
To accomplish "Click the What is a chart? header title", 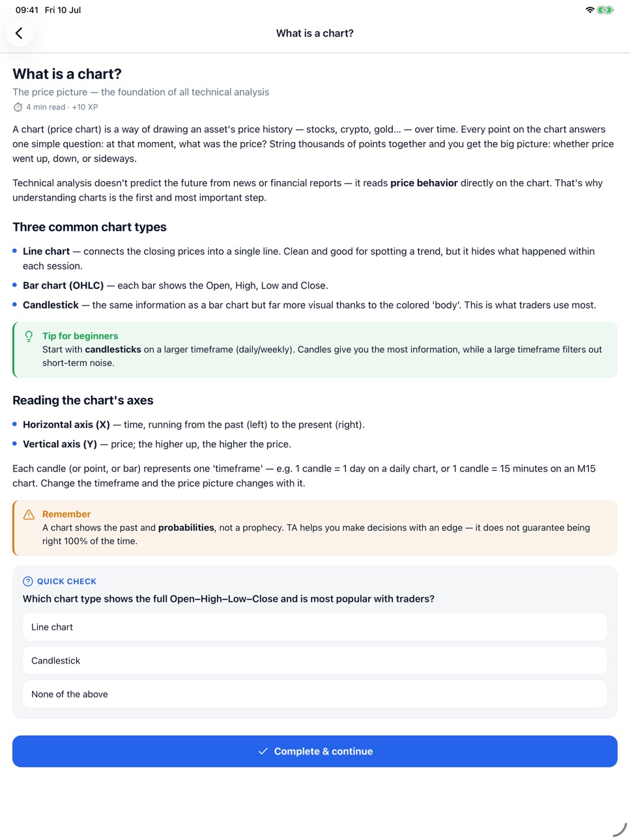I will click(x=315, y=33).
